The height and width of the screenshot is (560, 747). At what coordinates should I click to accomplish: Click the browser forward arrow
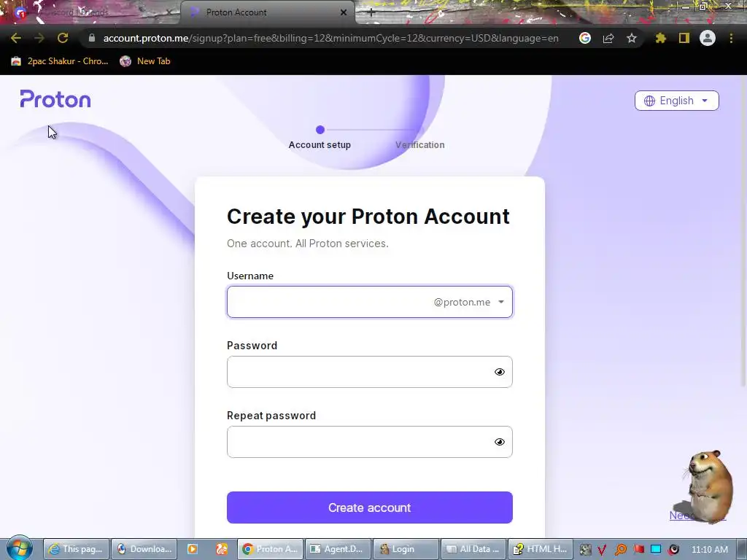[x=39, y=38]
